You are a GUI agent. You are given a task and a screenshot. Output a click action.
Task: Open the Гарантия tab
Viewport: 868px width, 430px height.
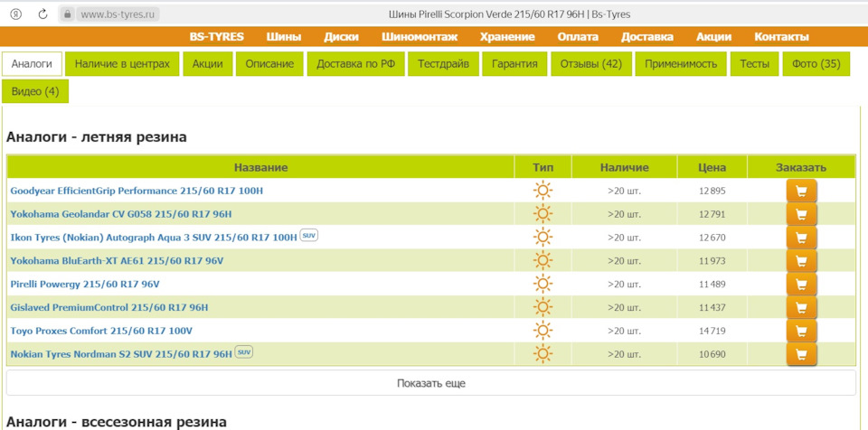(514, 63)
